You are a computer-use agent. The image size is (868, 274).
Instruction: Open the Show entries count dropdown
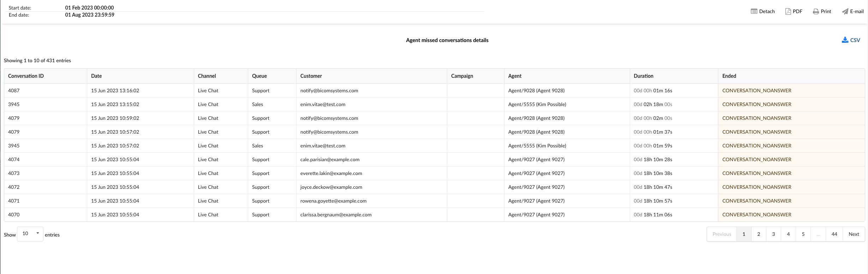point(30,234)
